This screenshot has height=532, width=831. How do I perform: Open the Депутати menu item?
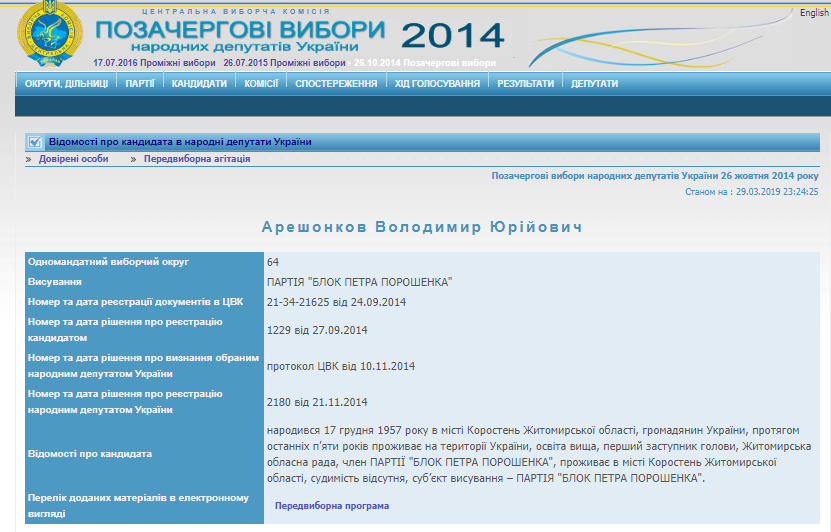[x=594, y=84]
